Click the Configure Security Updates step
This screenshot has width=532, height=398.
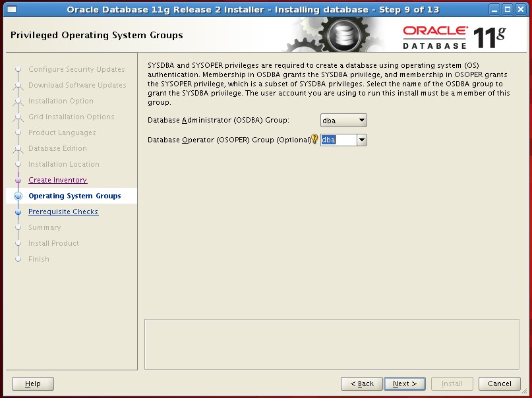point(76,69)
